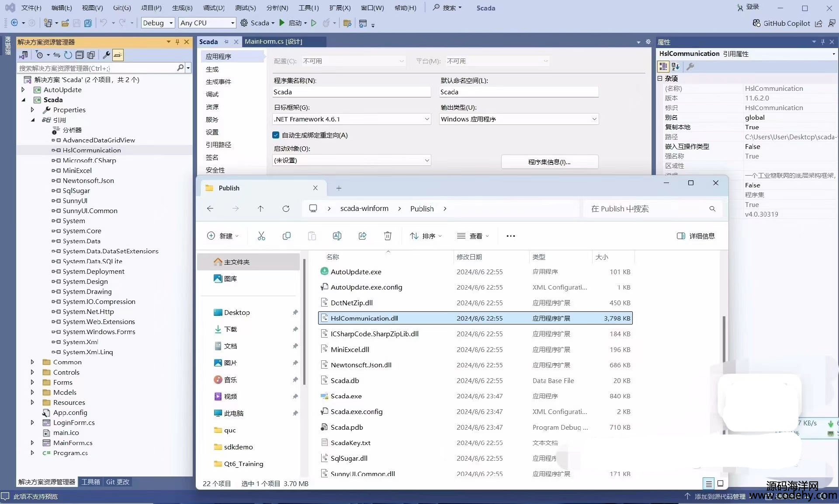Viewport: 839px width, 504px height.
Task: Add a new Explorer tab with plus
Action: point(339,188)
